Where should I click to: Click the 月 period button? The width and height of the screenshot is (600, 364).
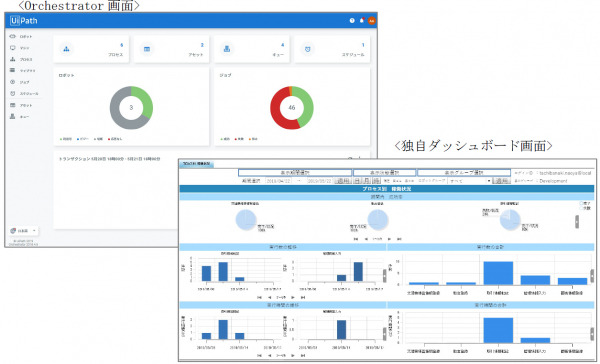coord(367,181)
